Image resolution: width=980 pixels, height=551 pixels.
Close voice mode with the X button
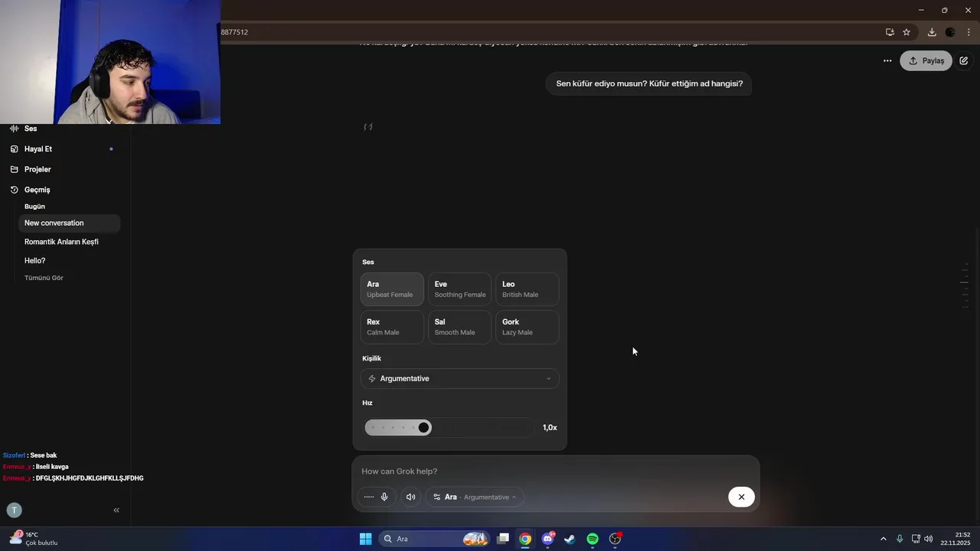[x=741, y=497]
